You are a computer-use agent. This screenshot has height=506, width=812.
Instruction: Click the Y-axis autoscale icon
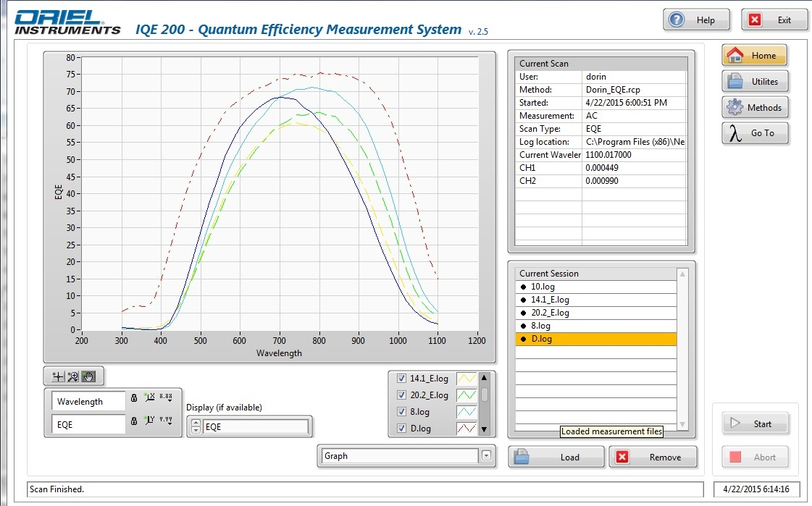click(150, 420)
